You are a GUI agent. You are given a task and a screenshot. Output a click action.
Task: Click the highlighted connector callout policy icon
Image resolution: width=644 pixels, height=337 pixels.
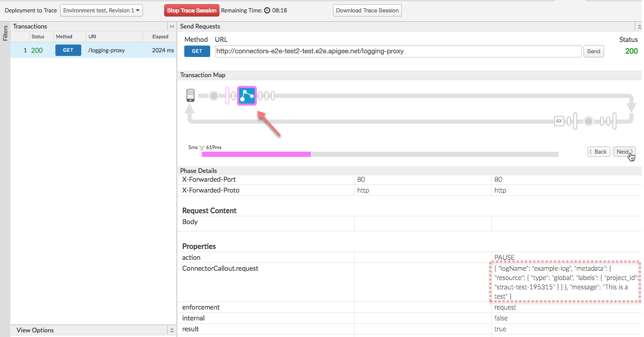pyautogui.click(x=247, y=96)
